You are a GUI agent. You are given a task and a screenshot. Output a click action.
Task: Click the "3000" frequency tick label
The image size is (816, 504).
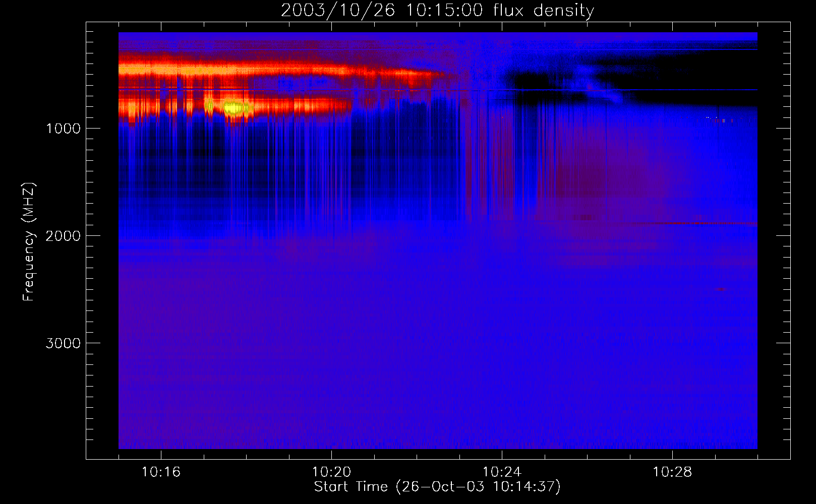[63, 343]
